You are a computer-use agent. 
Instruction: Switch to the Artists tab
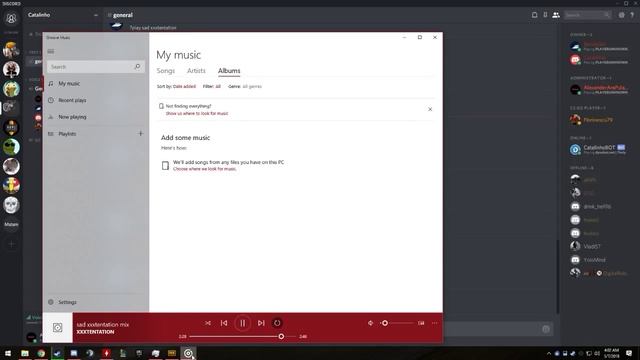[x=196, y=71]
